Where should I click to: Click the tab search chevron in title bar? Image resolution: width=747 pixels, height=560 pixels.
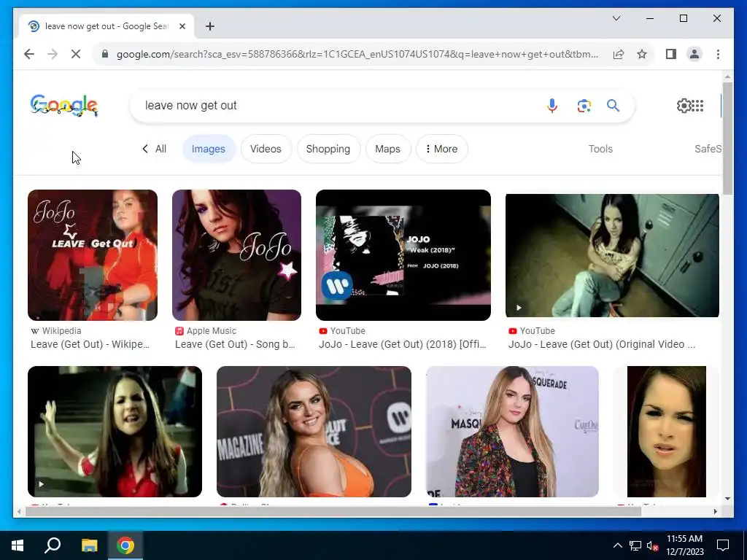(x=616, y=18)
